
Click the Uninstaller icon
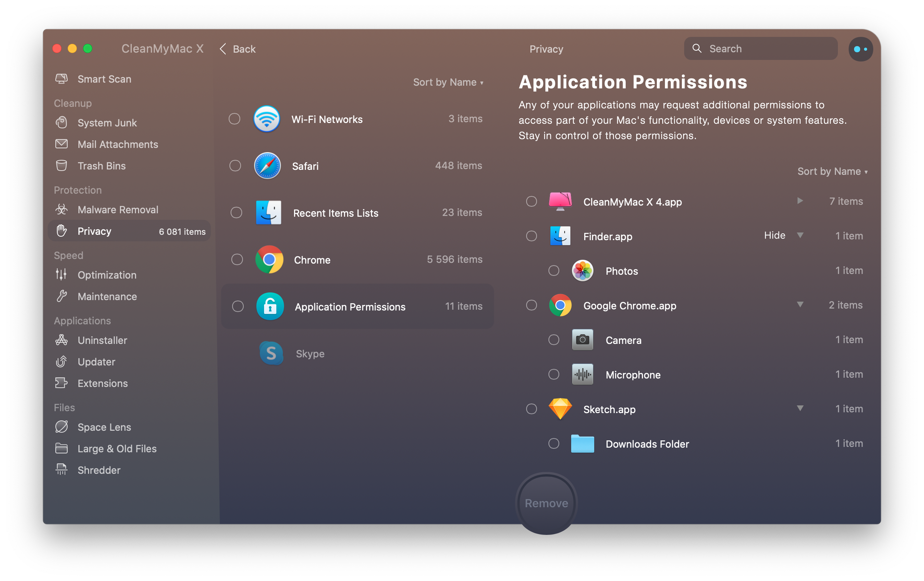pos(61,340)
